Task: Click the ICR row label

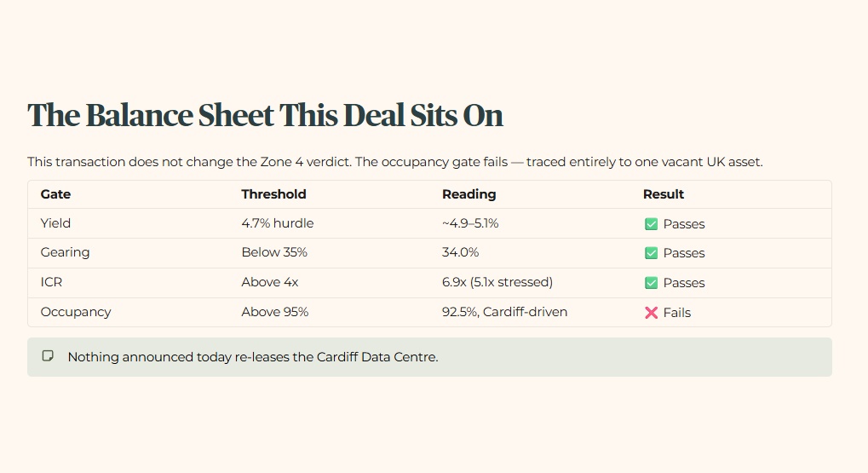Action: 51,282
